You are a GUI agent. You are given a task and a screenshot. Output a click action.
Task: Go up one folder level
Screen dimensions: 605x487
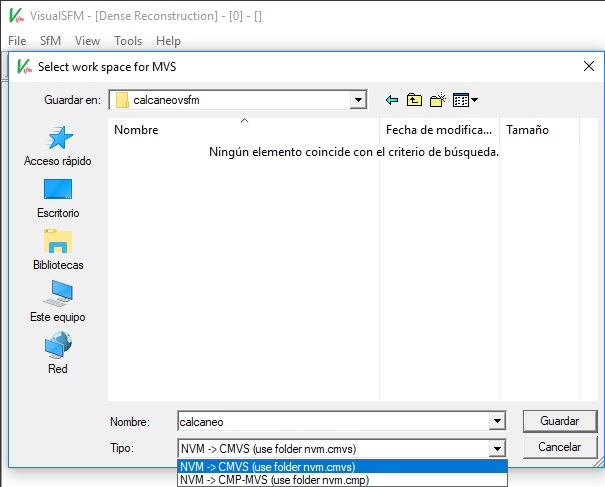414,100
